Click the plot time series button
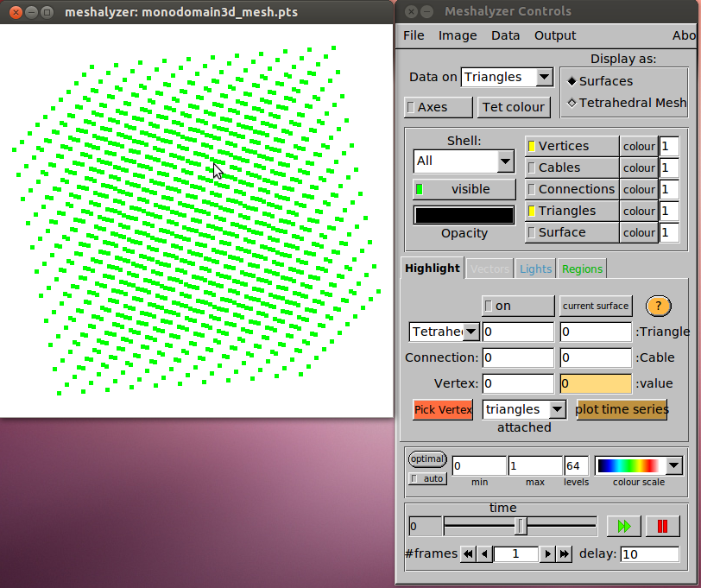The width and height of the screenshot is (701, 588). 622,409
